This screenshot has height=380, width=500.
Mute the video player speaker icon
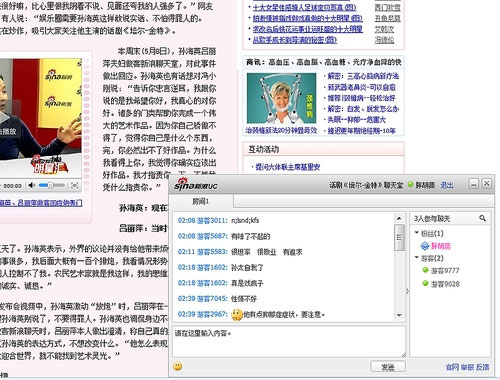[x=32, y=185]
